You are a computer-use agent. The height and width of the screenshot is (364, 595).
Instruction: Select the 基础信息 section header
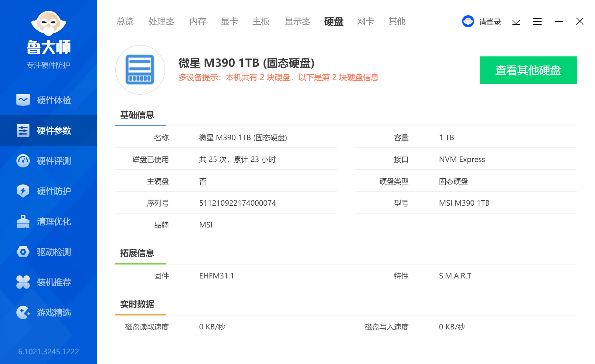(x=137, y=115)
